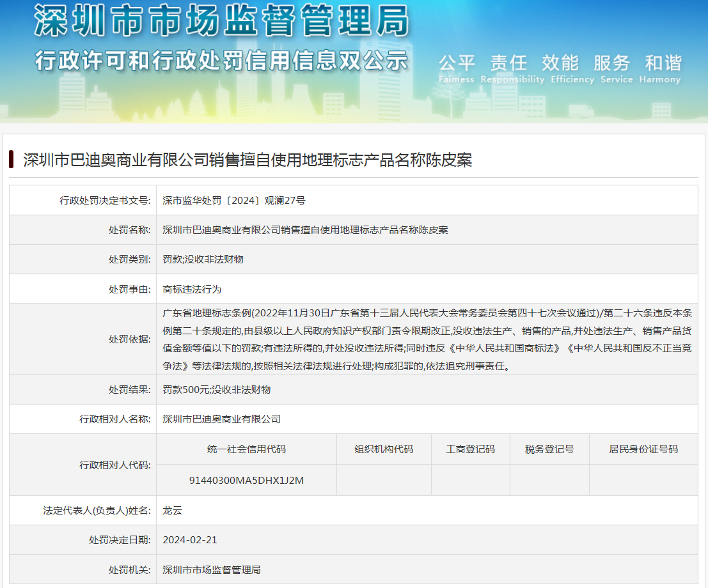Viewport: 708px width, 588px height.
Task: Click the penalty type value 罚款;没收非法财物
Action: click(x=203, y=259)
